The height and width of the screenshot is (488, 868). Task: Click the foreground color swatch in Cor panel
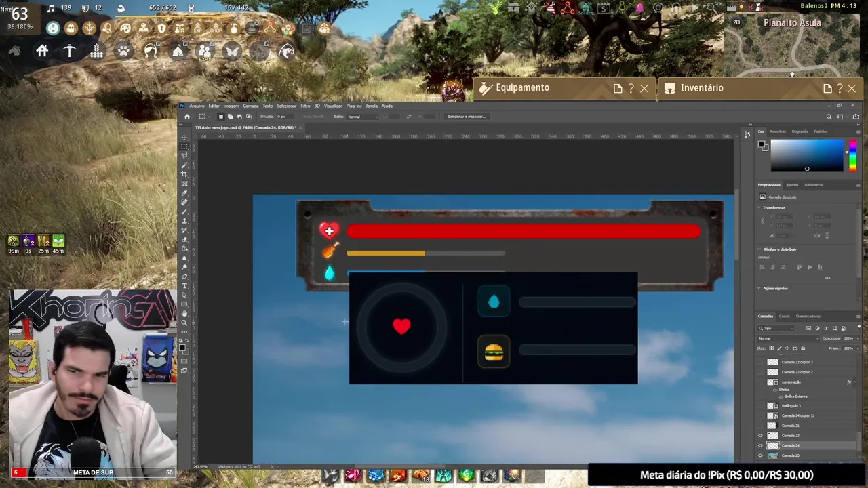point(762,144)
